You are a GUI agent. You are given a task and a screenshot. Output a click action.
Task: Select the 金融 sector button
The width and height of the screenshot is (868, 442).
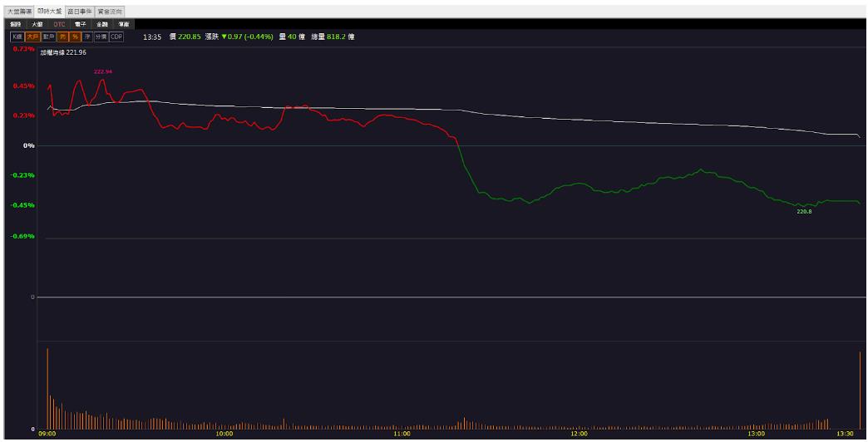(x=102, y=24)
